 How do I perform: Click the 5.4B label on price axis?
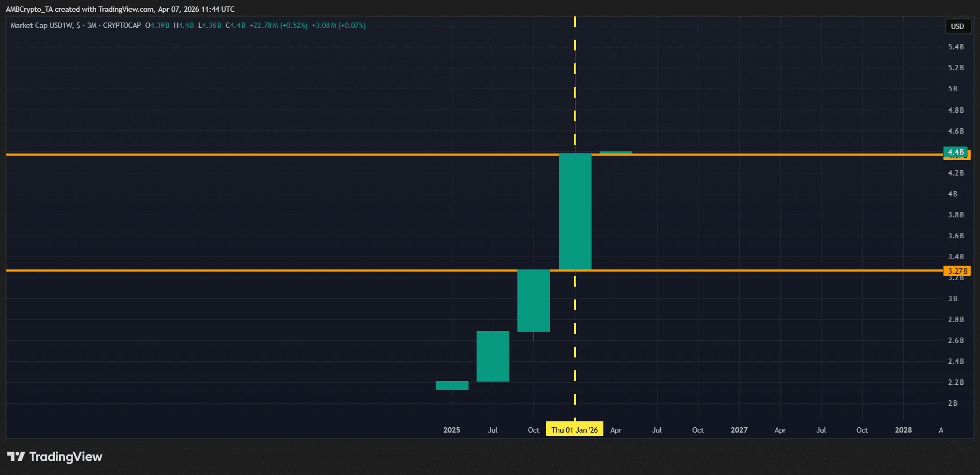[x=956, y=47]
